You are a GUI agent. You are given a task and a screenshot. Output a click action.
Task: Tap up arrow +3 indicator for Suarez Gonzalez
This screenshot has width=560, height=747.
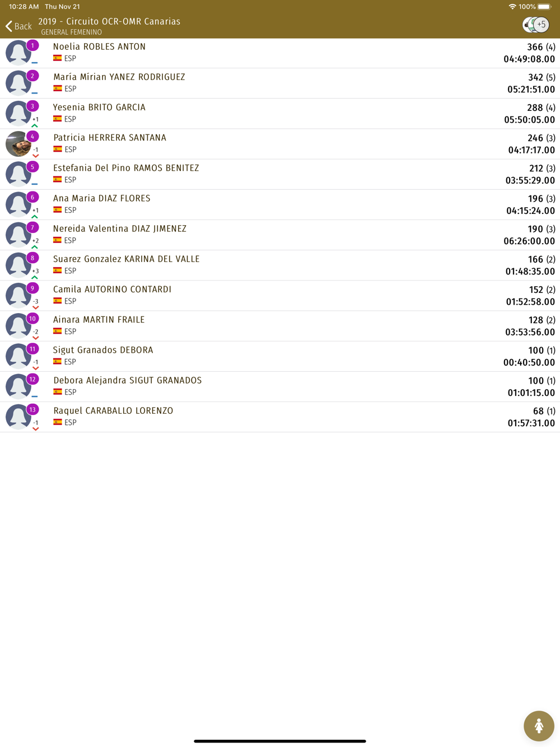35,273
